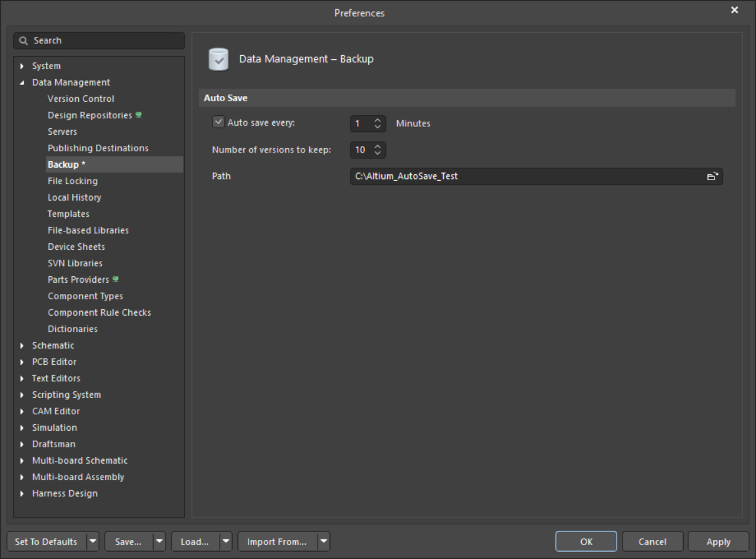Select Device Sheets page
The height and width of the screenshot is (559, 756).
click(76, 247)
